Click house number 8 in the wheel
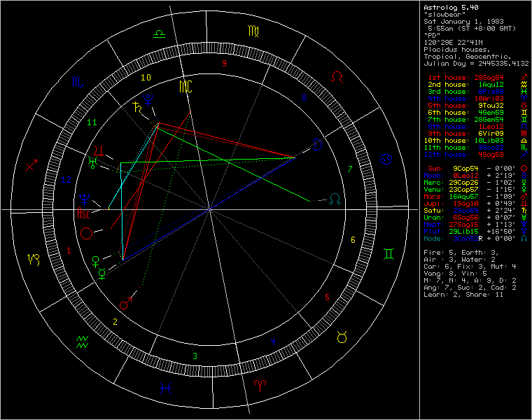Screen dimensions: 532x420 304,98
